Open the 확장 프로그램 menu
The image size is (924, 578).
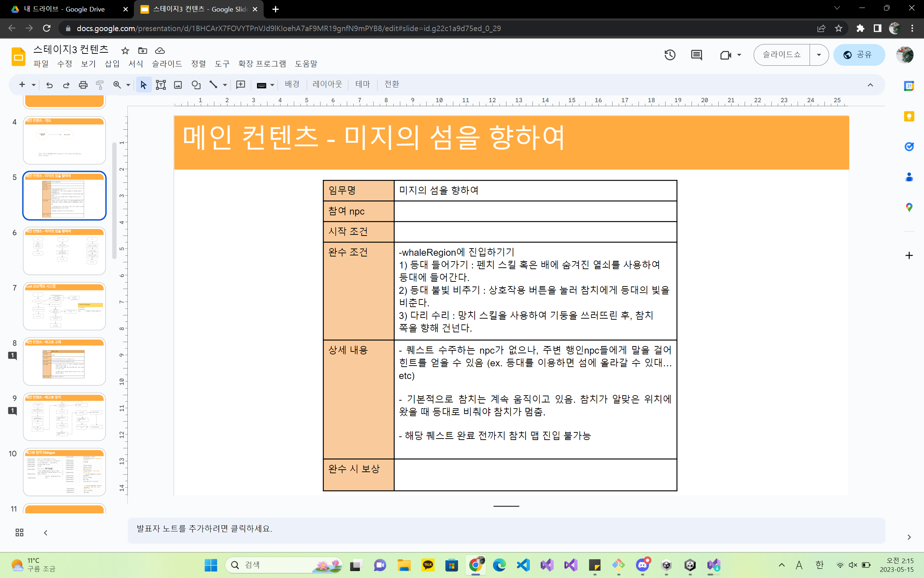[262, 64]
